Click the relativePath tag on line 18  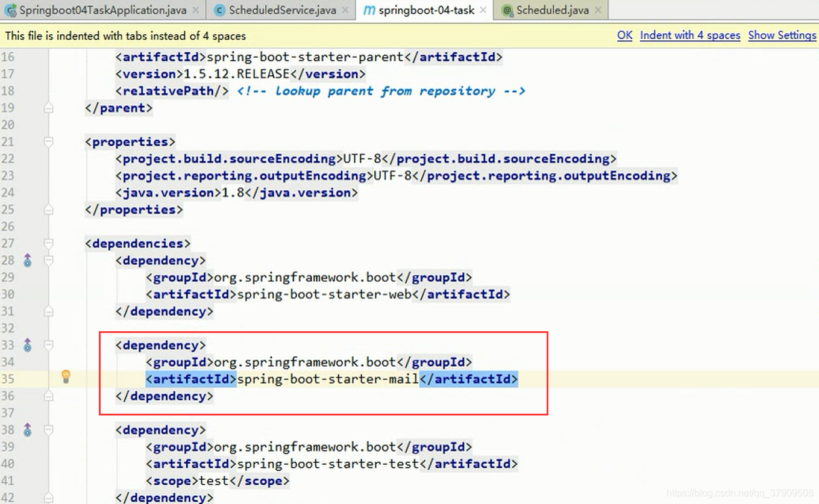click(172, 91)
